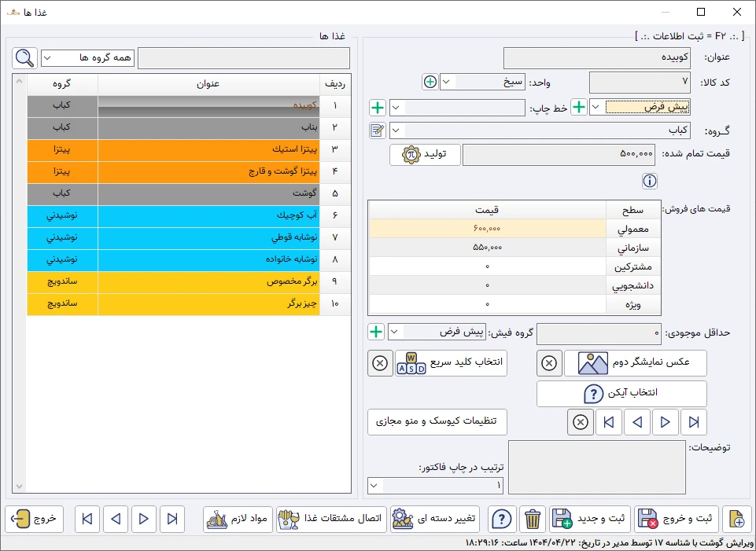Click انتخاب آیکن button
The height and width of the screenshot is (551, 756).
pyautogui.click(x=621, y=394)
